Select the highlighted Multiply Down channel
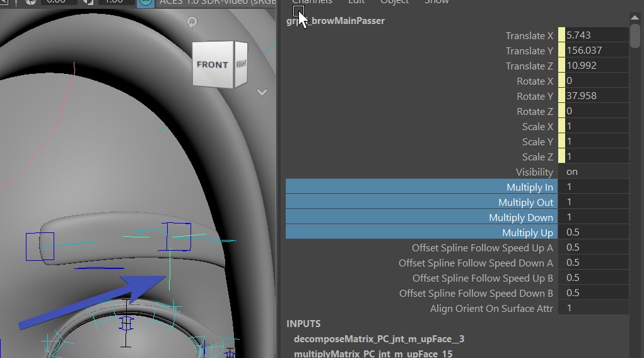This screenshot has width=644, height=358. click(x=421, y=217)
